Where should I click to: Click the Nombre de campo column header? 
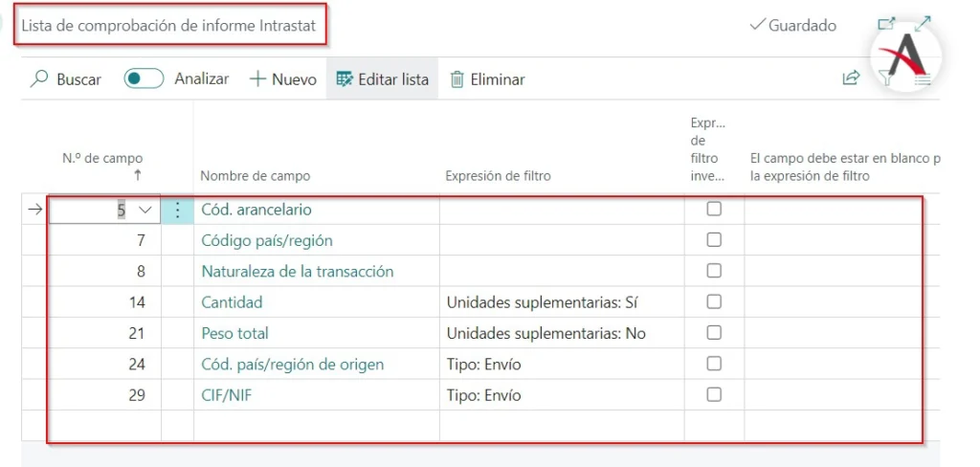[255, 176]
